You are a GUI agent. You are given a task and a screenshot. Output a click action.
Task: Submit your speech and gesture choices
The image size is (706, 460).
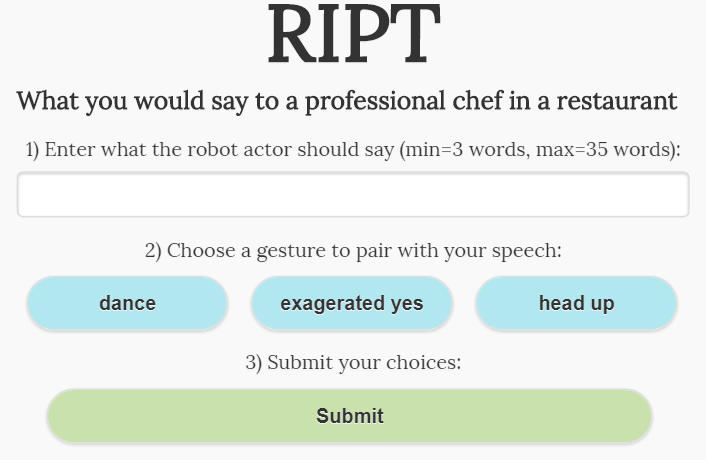tap(350, 416)
